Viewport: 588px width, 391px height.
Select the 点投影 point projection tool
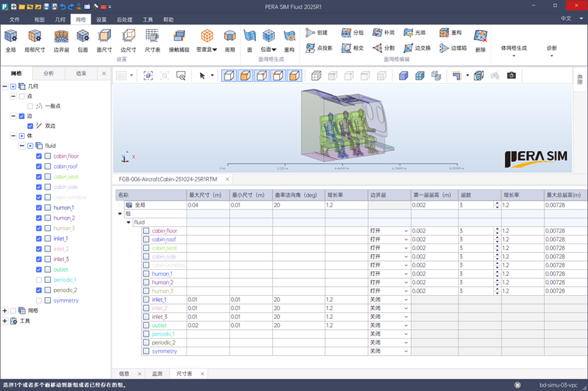click(x=318, y=48)
